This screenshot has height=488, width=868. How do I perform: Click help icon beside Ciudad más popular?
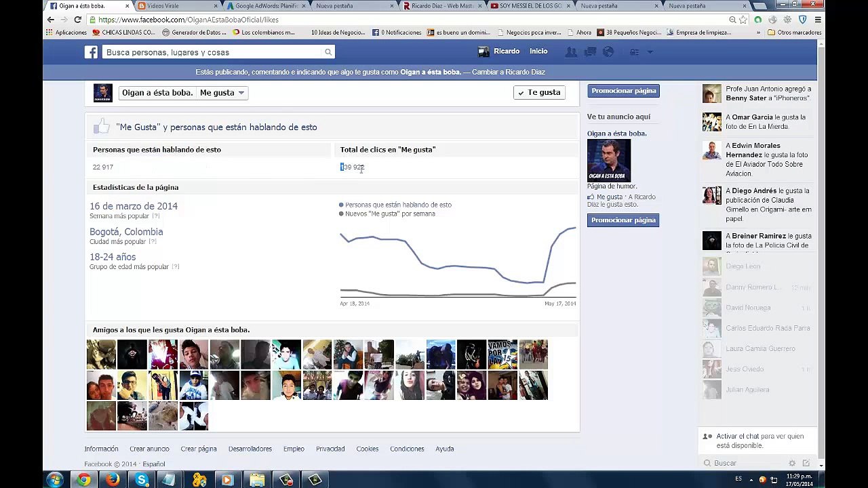coord(153,241)
